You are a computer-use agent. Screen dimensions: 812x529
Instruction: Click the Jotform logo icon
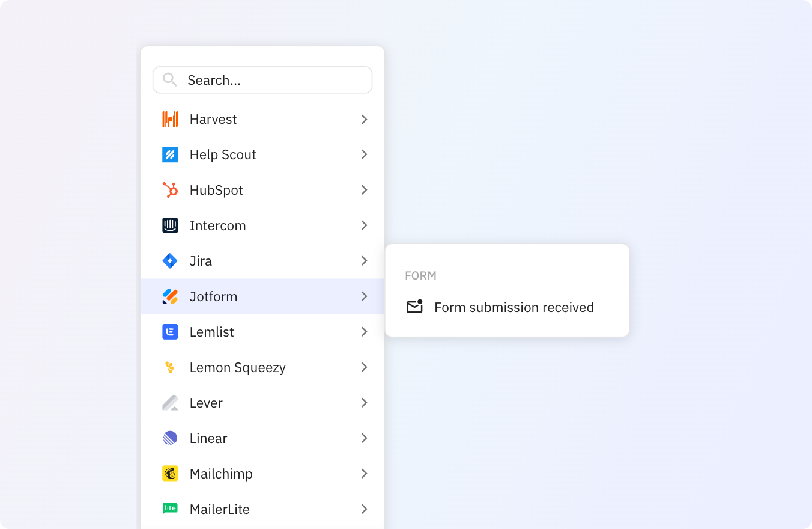pyautogui.click(x=170, y=296)
